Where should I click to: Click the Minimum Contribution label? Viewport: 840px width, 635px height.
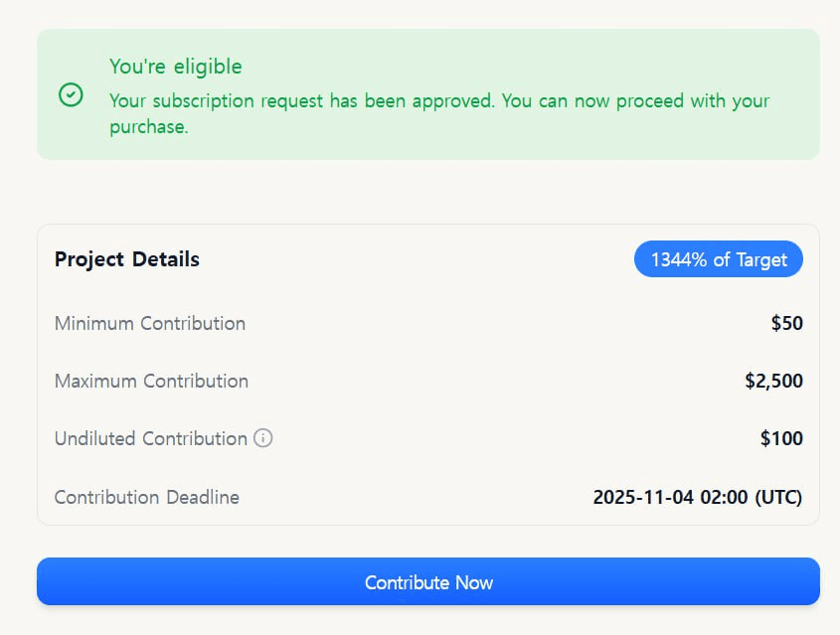149,323
